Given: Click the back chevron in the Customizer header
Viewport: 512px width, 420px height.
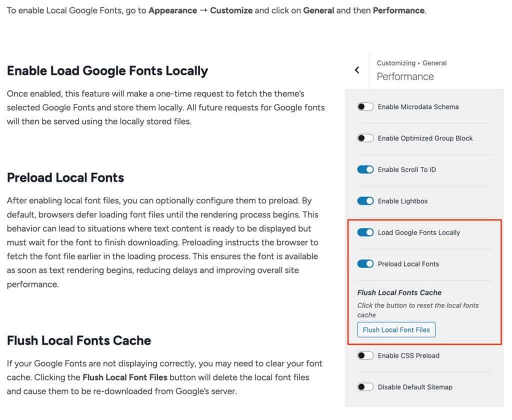Looking at the screenshot, I should point(356,70).
